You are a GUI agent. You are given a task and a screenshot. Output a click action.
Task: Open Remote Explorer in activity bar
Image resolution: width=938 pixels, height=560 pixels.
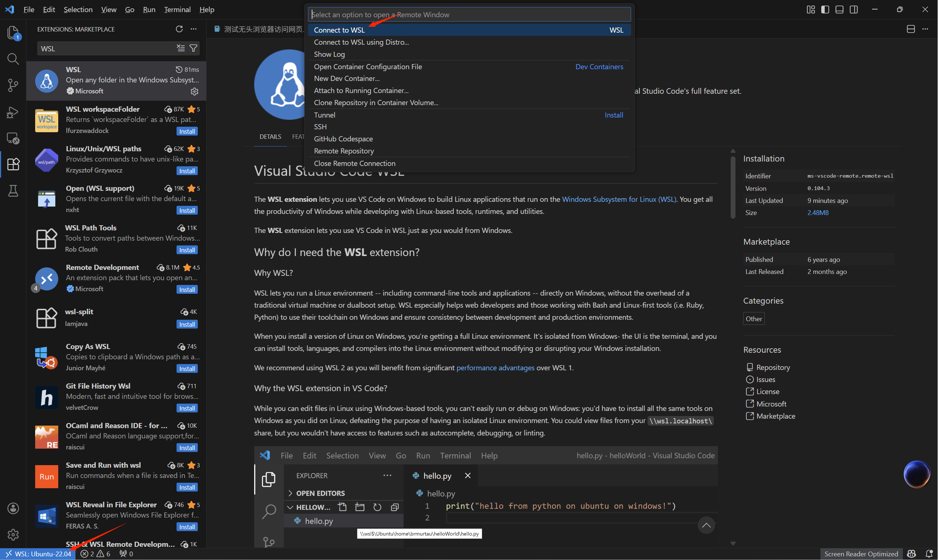(13, 138)
